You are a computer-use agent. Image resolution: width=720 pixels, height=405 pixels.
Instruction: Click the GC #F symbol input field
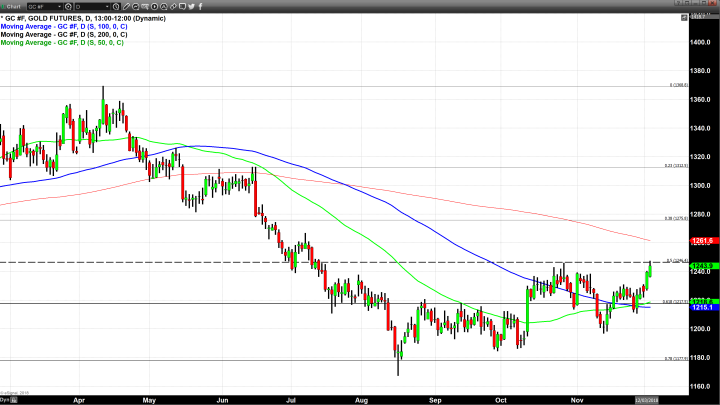point(41,6)
